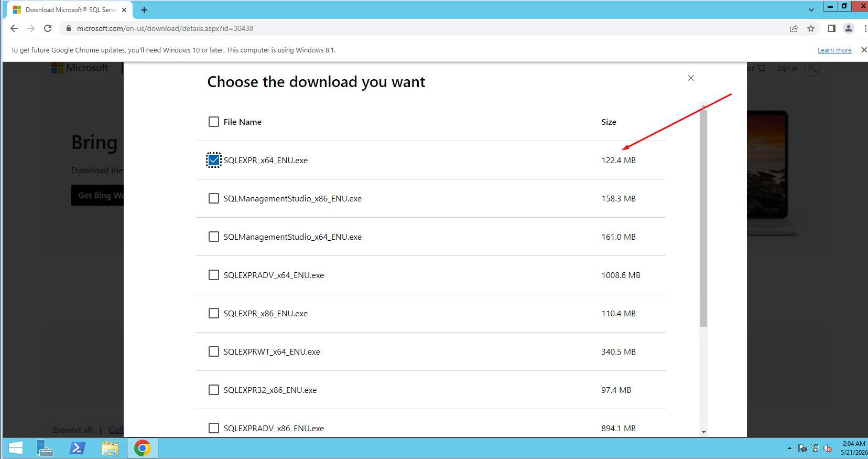Image resolution: width=868 pixels, height=459 pixels.
Task: Share this page via the share icon
Action: (794, 28)
